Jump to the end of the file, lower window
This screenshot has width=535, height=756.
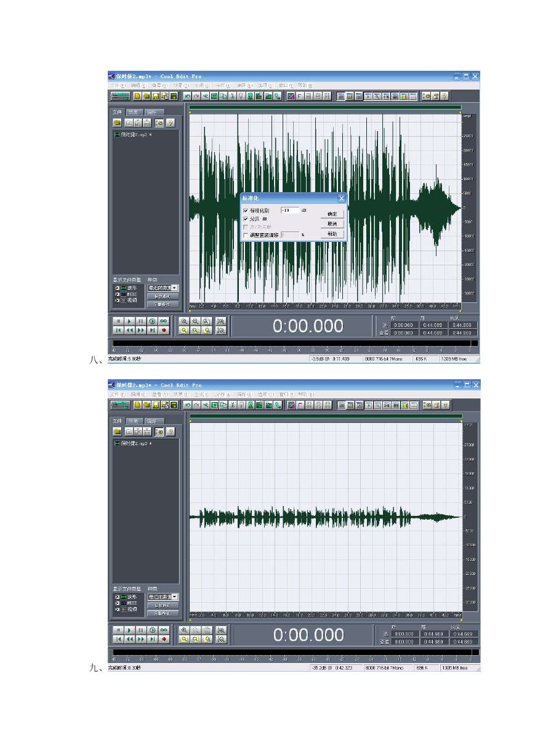pos(153,639)
